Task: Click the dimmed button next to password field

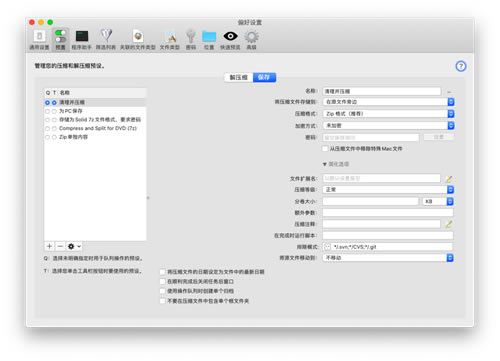Action: 438,137
